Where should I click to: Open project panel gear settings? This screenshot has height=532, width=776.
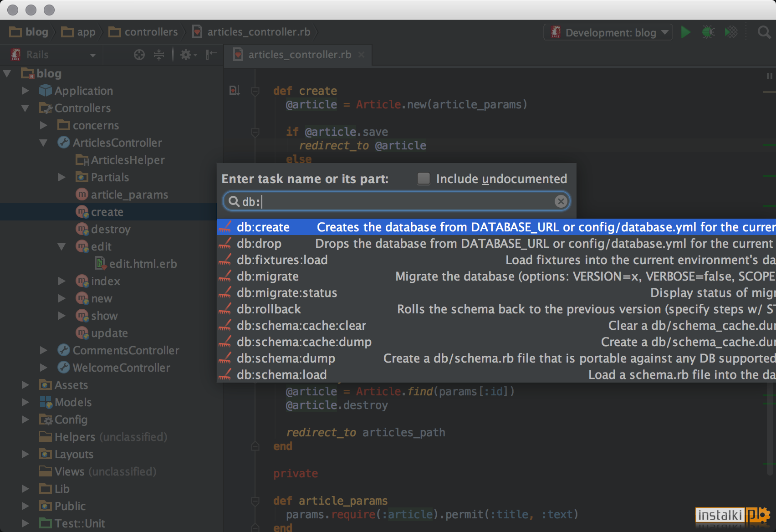click(189, 55)
